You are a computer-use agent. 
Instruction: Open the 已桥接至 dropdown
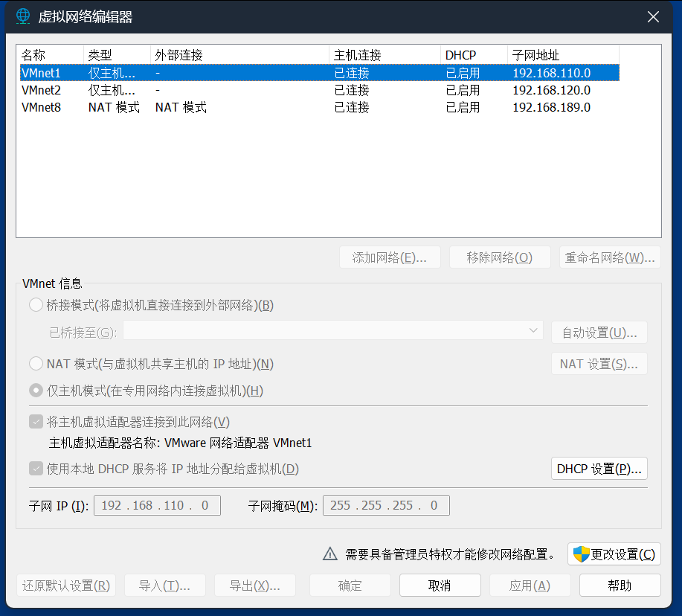(333, 330)
